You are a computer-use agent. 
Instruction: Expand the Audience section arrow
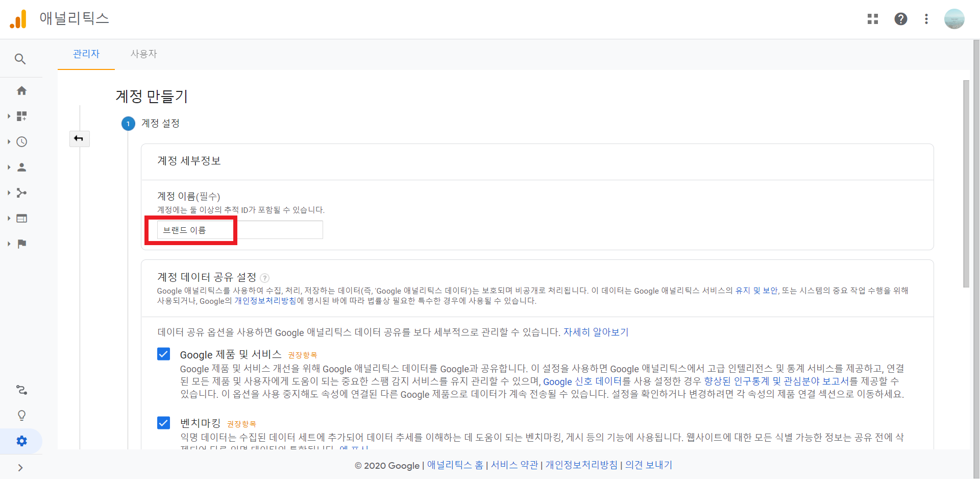(9, 167)
